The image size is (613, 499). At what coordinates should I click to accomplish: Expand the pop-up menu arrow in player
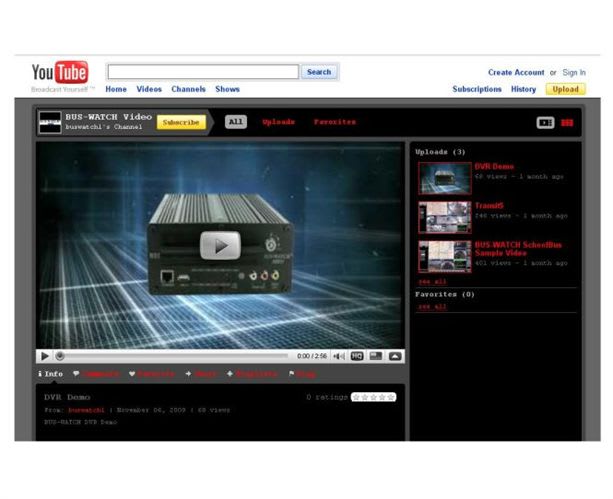pyautogui.click(x=395, y=356)
